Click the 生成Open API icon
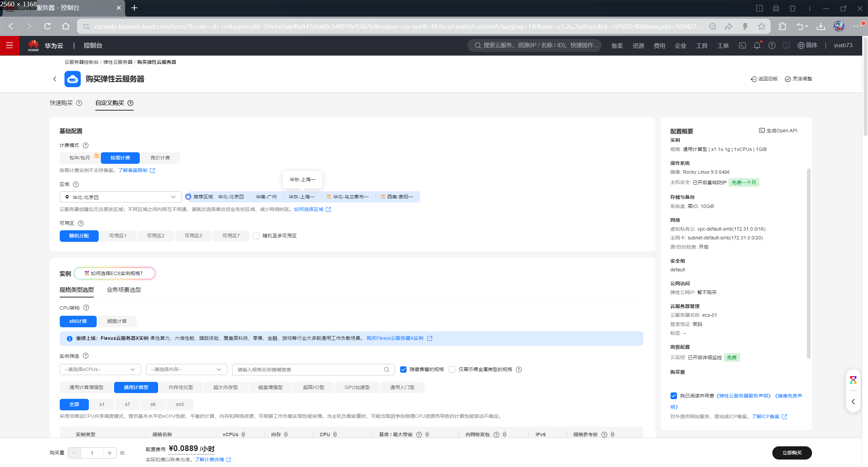 coord(761,131)
